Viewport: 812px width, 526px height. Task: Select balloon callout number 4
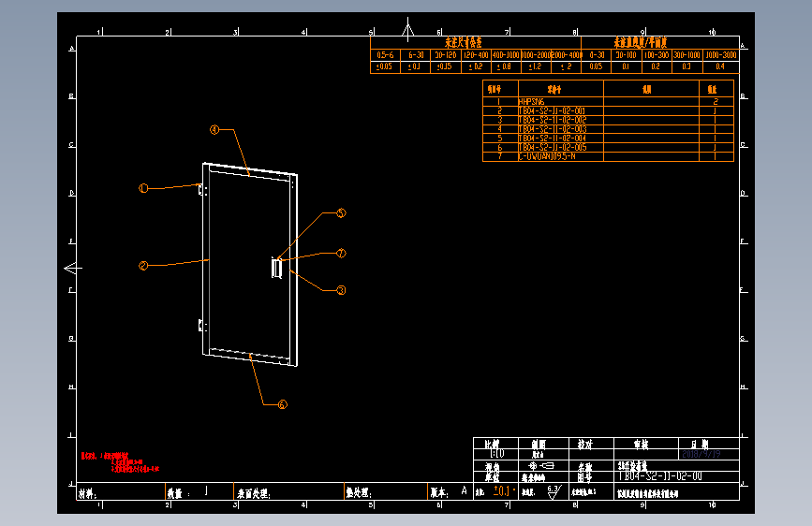tap(214, 129)
